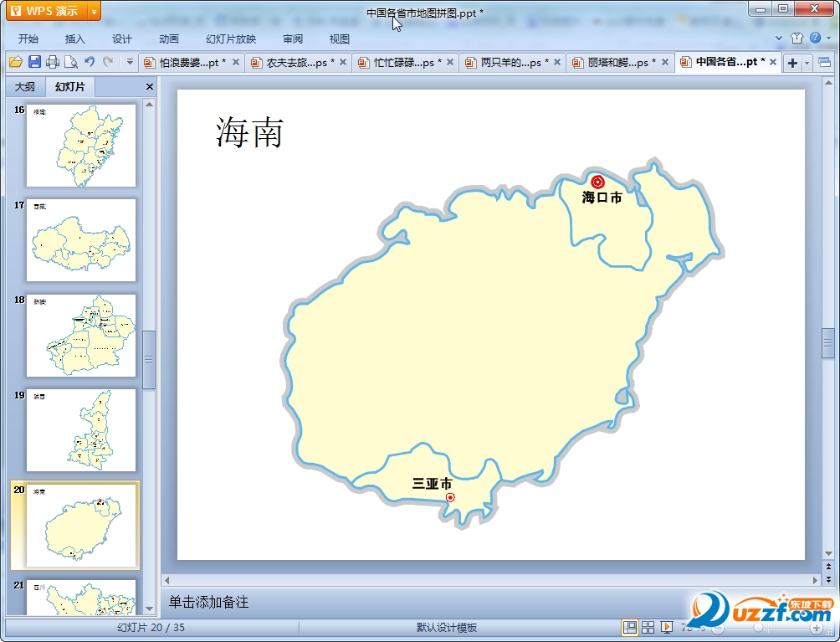Open the 开始 ribbon tab
Viewport: 840px width, 642px height.
(28, 39)
